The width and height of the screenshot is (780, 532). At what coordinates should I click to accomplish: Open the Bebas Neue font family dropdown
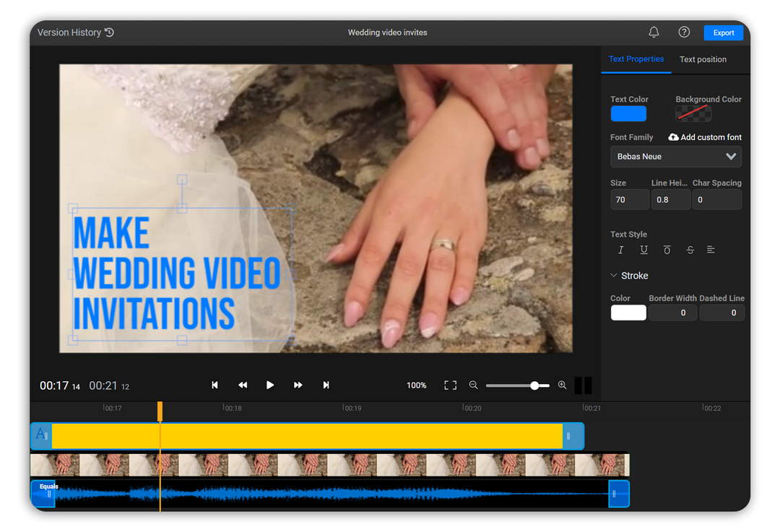tap(675, 157)
